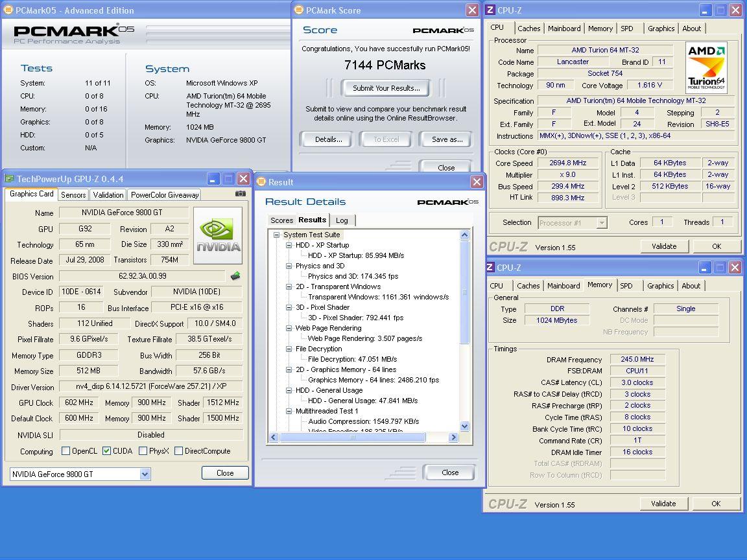The height and width of the screenshot is (560, 747).
Task: Switch to the Sensors tab in GPU-Z
Action: (73, 194)
